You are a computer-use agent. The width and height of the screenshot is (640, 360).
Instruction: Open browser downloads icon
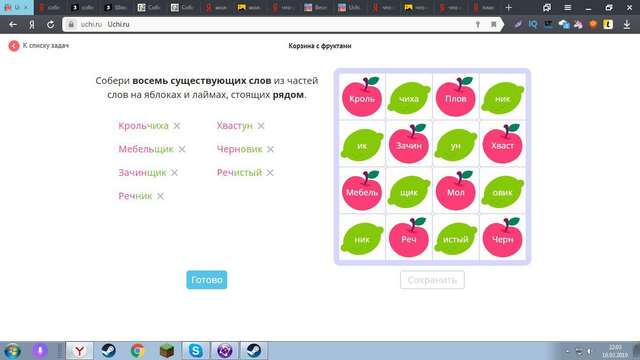[x=627, y=24]
